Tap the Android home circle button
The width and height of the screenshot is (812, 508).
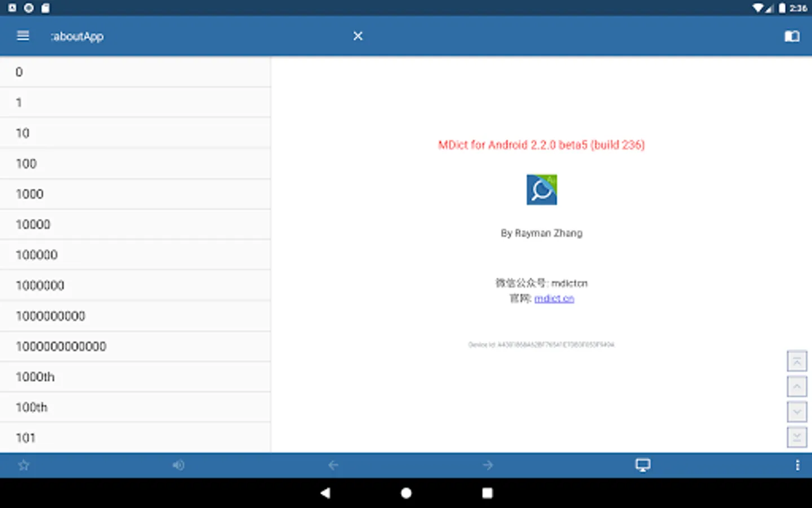point(406,493)
